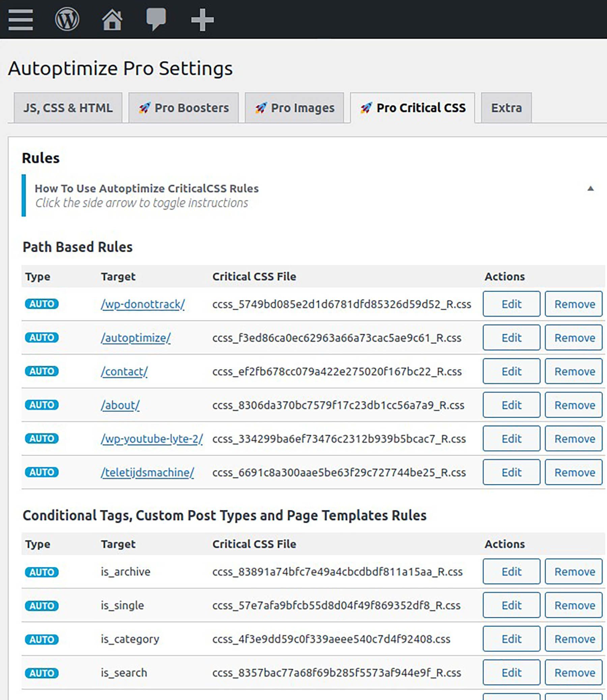Open the /wp-youtube-lyte-2/ target link
The width and height of the screenshot is (607, 700).
tap(152, 439)
